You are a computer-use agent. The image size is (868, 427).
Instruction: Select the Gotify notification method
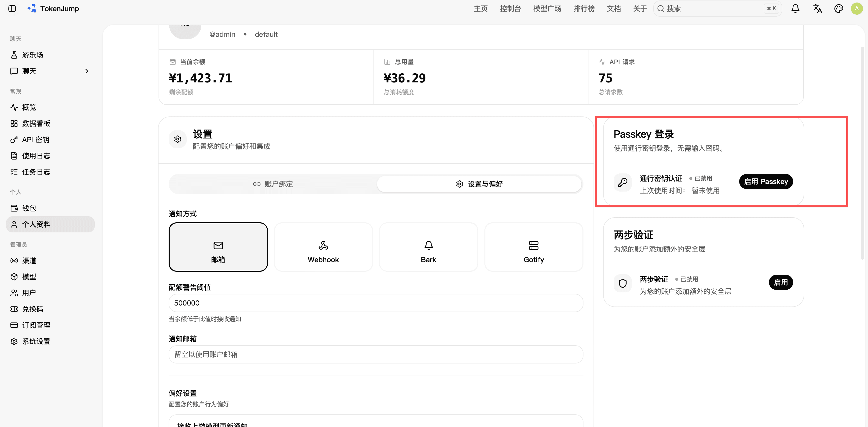pos(534,247)
